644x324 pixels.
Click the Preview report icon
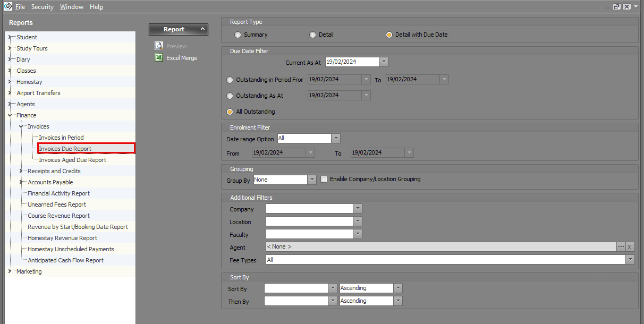click(x=158, y=46)
